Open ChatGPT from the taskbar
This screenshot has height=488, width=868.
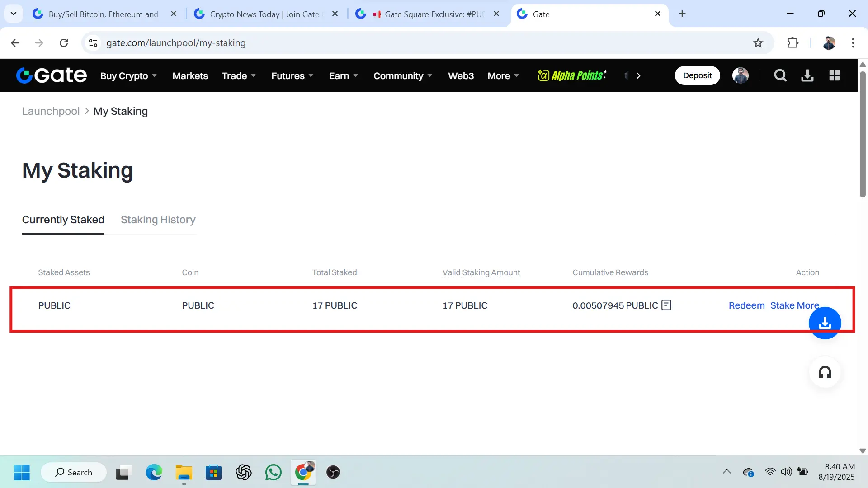(243, 472)
